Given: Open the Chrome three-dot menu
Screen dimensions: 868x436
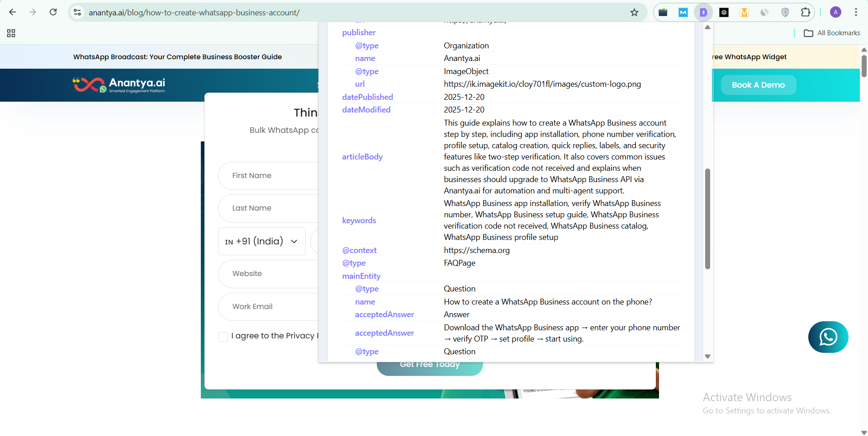Looking at the screenshot, I should coord(856,12).
